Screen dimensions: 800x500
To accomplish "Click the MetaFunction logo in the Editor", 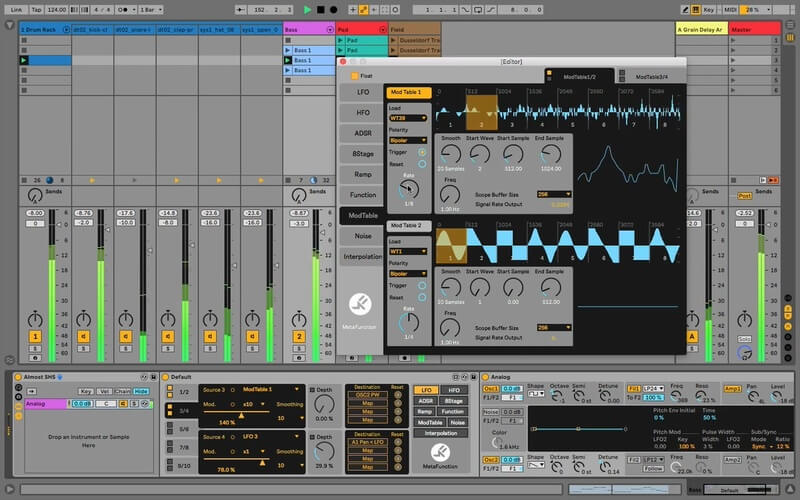I will pyautogui.click(x=360, y=304).
